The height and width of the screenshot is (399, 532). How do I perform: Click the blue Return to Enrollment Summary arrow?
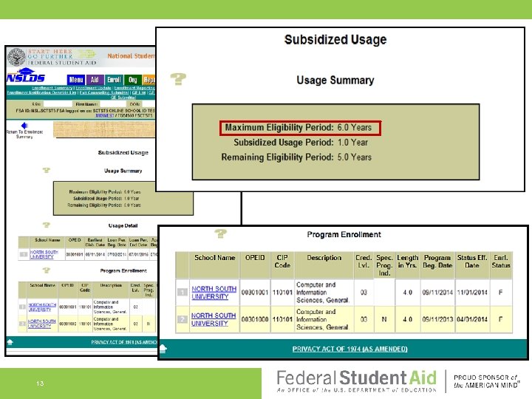(24, 126)
